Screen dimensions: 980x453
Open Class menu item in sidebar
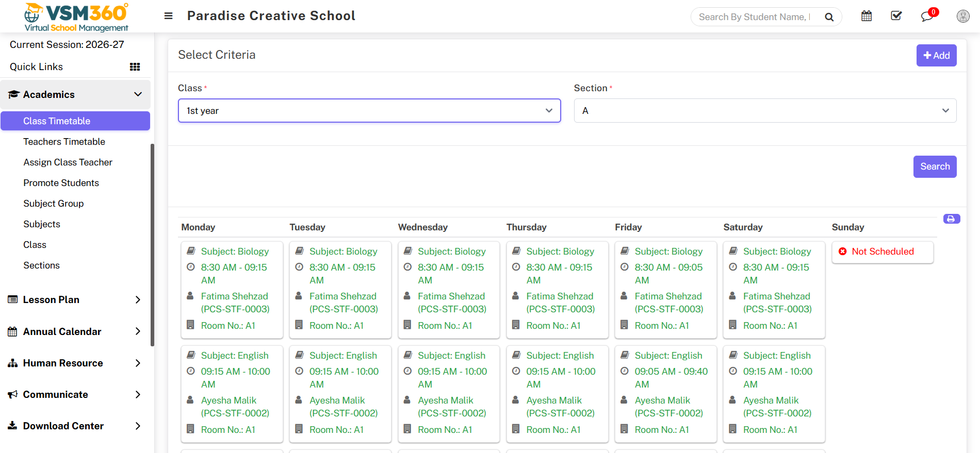35,245
